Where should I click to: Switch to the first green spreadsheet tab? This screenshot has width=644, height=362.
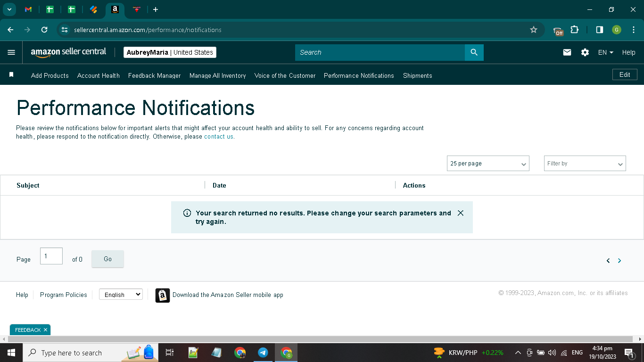click(50, 9)
